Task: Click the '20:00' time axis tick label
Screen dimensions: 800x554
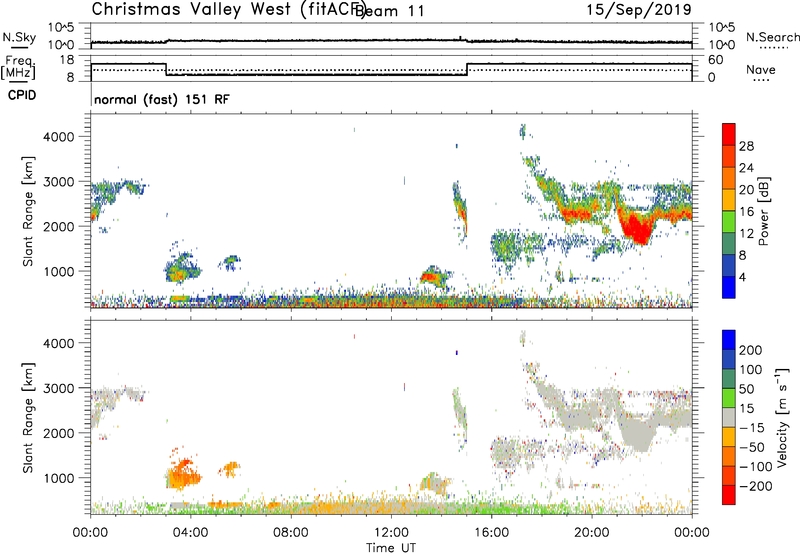Action: (592, 533)
